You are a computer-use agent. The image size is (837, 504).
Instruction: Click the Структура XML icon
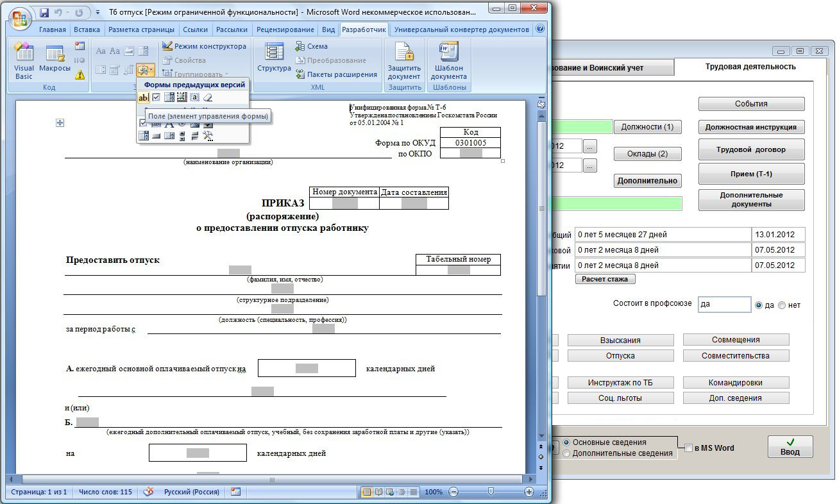(x=274, y=60)
